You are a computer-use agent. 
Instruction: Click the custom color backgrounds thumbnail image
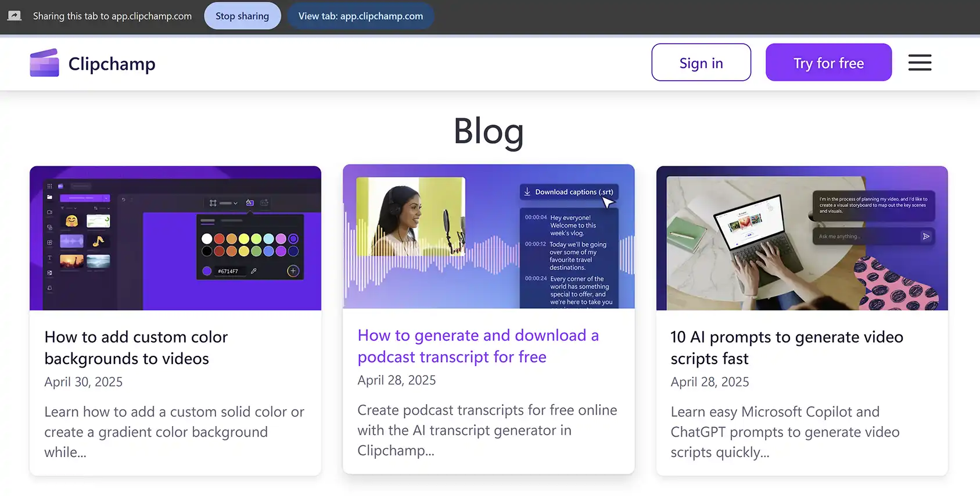[x=175, y=238]
